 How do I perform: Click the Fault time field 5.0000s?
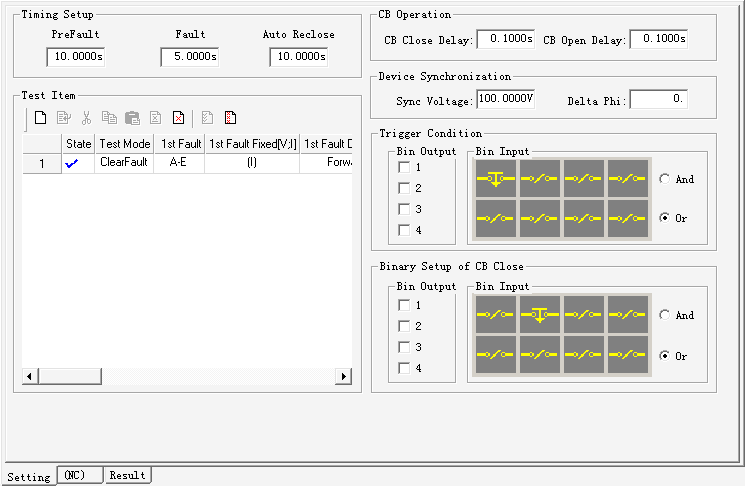pyautogui.click(x=190, y=57)
